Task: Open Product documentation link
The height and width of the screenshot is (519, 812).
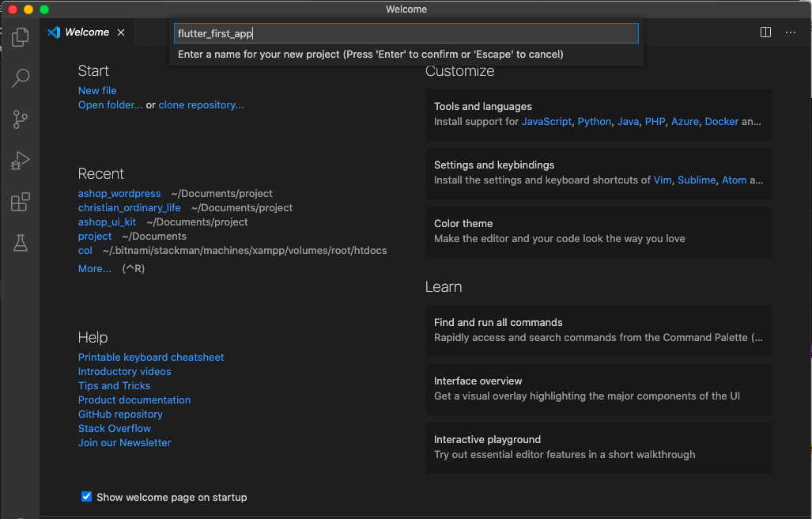Action: click(134, 400)
